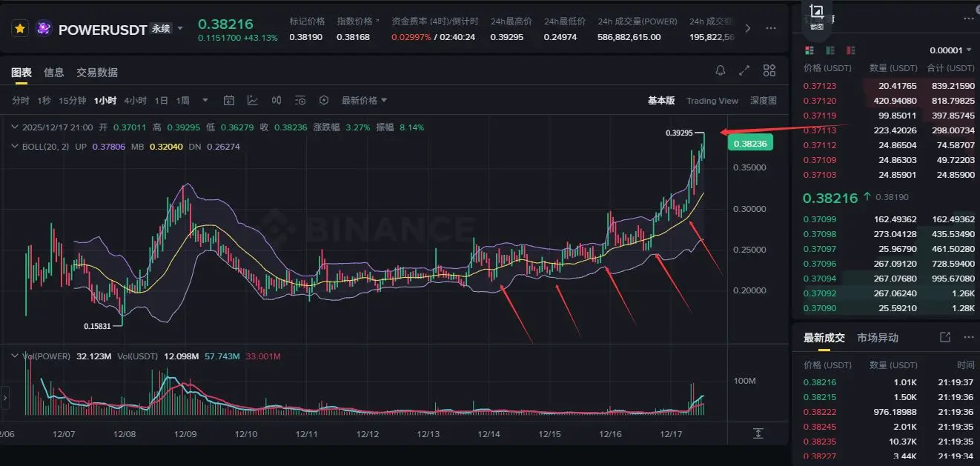Open the ticker bar more options menu
This screenshot has height=466, width=980.
coord(771,28)
